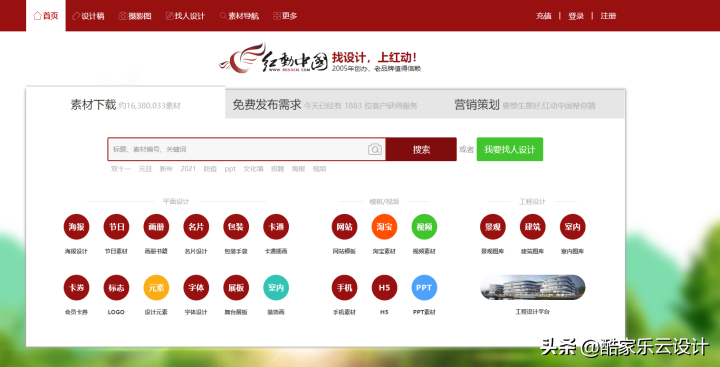Open the green 视频 video materials icon
The image size is (720, 367).
pyautogui.click(x=424, y=227)
